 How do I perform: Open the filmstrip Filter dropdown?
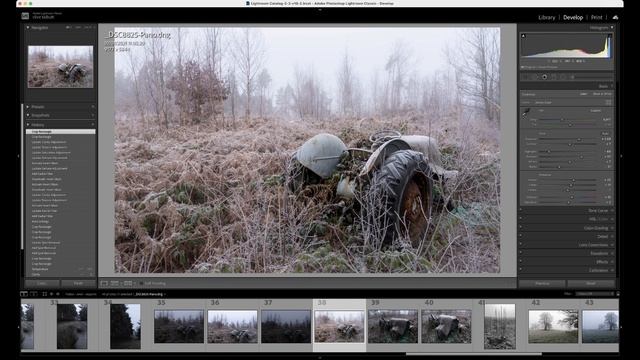pyautogui.click(x=594, y=294)
